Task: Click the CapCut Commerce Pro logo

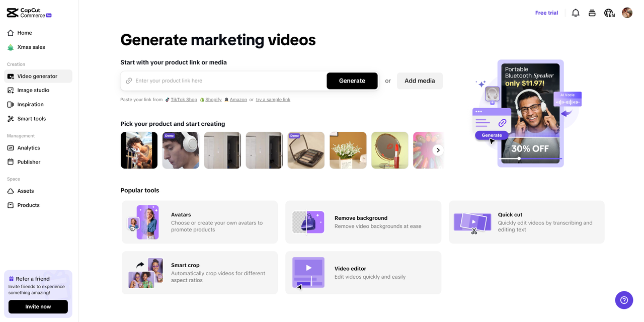Action: click(29, 13)
